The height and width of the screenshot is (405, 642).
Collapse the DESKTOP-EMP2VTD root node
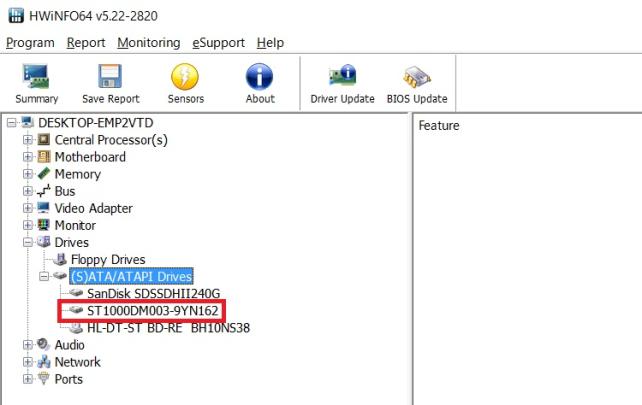click(x=12, y=122)
